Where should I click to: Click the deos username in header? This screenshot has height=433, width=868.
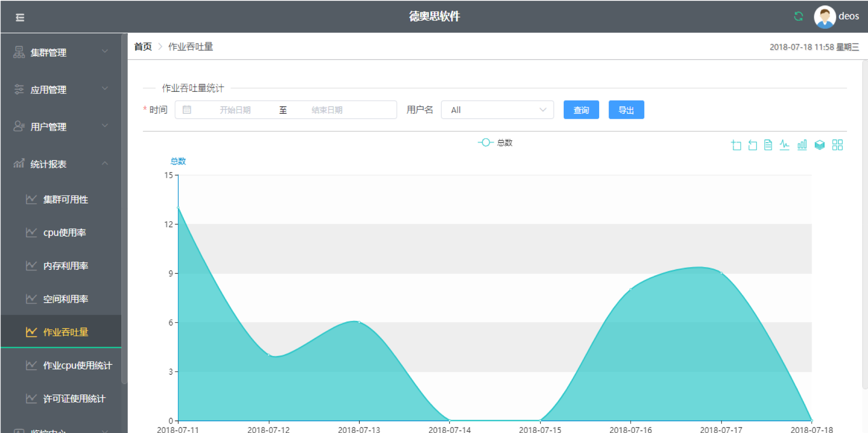[849, 16]
